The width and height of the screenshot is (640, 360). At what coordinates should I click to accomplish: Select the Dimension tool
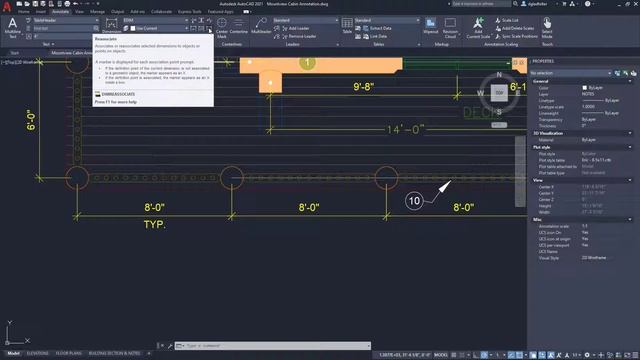(111, 25)
